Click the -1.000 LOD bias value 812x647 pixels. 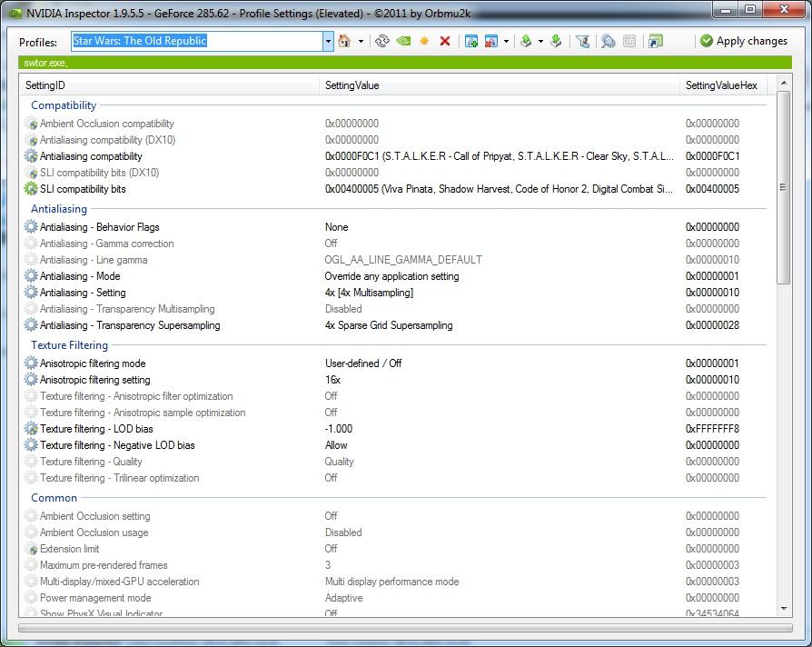339,428
